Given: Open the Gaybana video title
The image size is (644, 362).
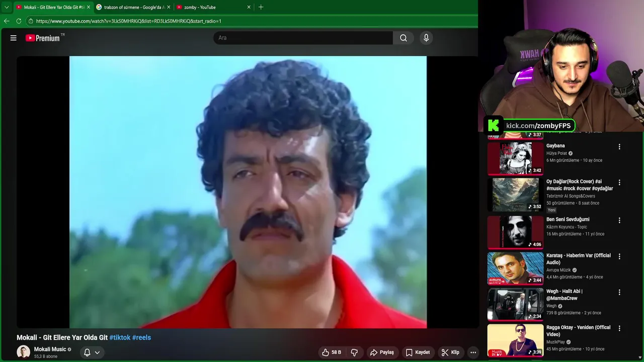Looking at the screenshot, I should (555, 146).
